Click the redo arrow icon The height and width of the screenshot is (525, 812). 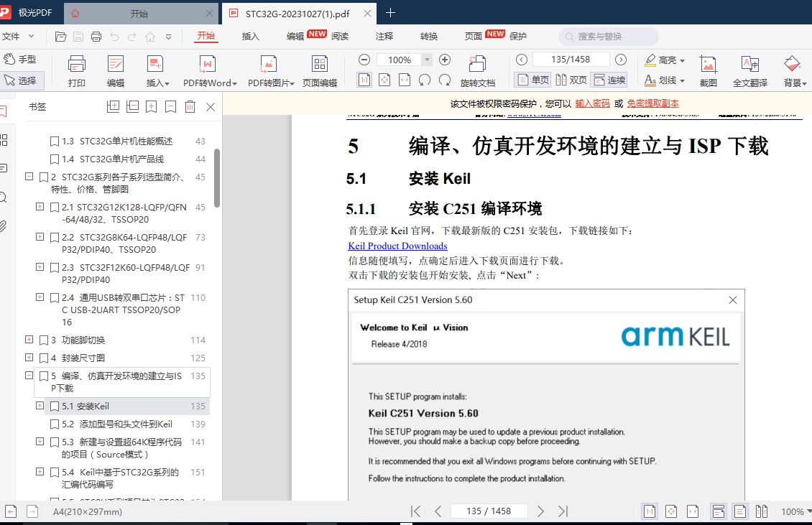click(x=132, y=36)
